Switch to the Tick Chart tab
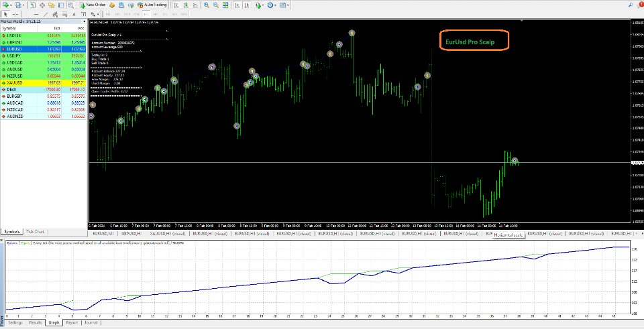This screenshot has height=329, width=644. [36, 232]
